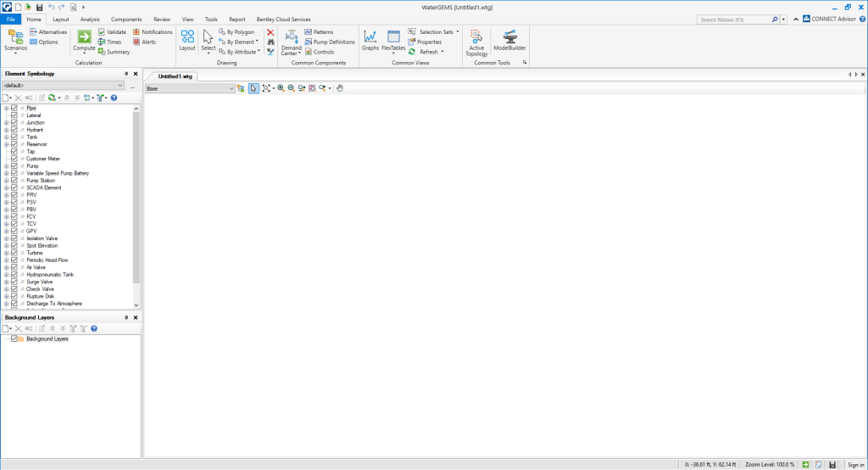Click the green Compute button
Screen dimensions: 868x470
click(84, 41)
